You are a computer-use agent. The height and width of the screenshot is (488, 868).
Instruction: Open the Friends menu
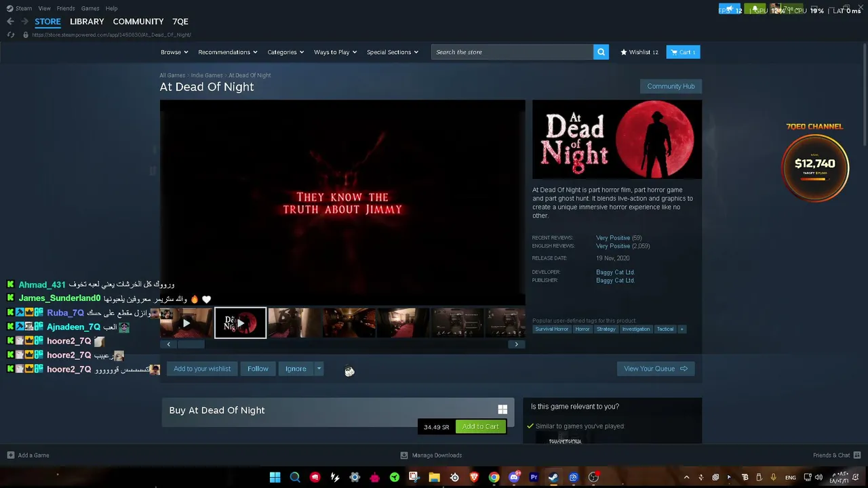[66, 8]
